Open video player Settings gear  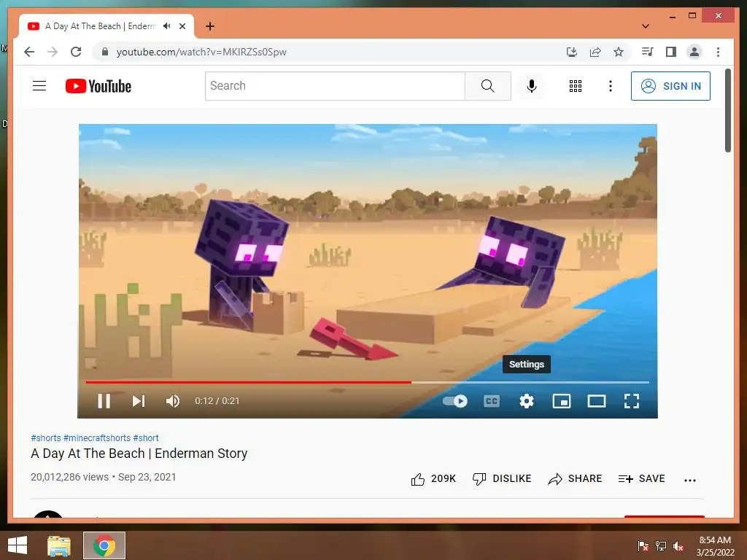(527, 401)
